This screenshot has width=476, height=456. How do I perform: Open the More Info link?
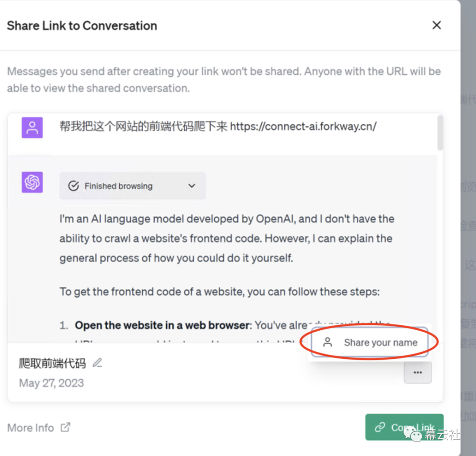(30, 427)
